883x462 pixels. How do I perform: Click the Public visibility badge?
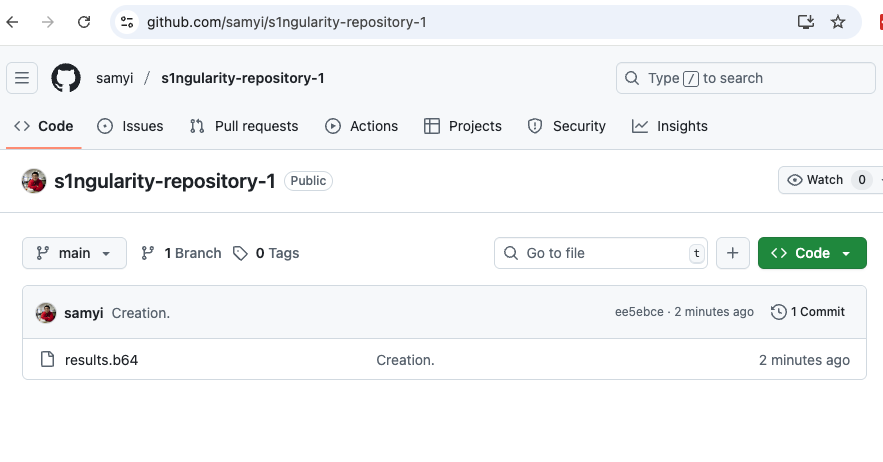(308, 181)
